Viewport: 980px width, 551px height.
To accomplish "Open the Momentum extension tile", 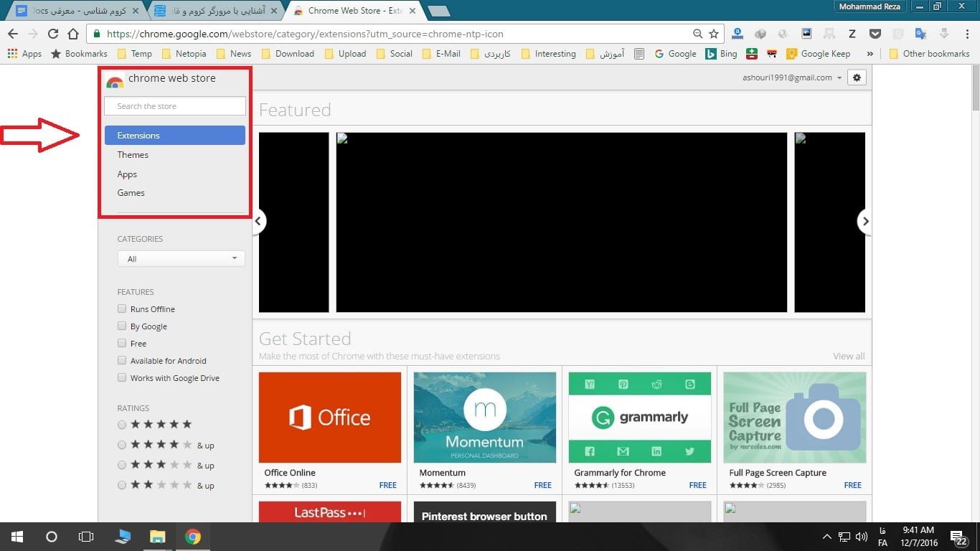I will pyautogui.click(x=484, y=418).
